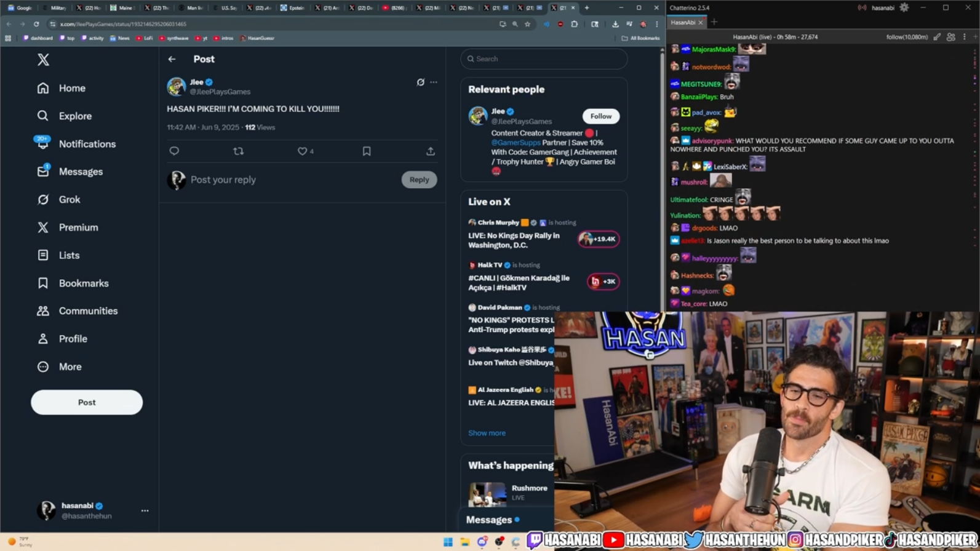Expand the More menu in X sidebar
980x551 pixels.
click(x=60, y=367)
